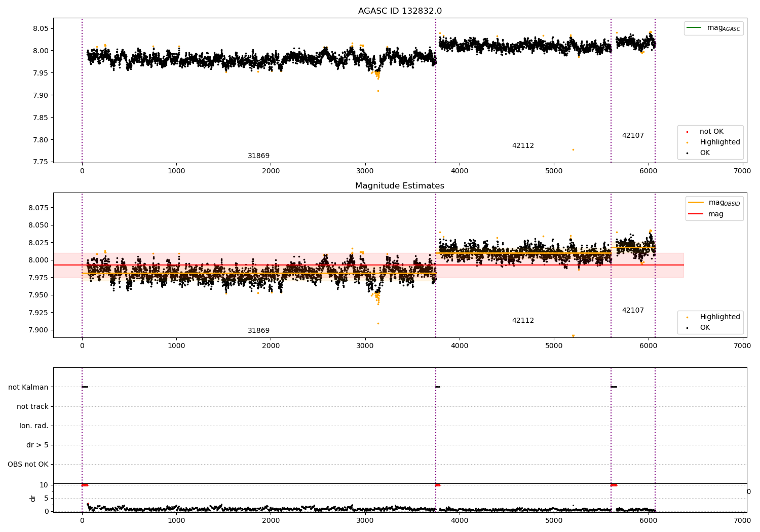Click the 'not track' axis label
Image resolution: width=760 pixels, height=532 pixels.
click(x=32, y=407)
